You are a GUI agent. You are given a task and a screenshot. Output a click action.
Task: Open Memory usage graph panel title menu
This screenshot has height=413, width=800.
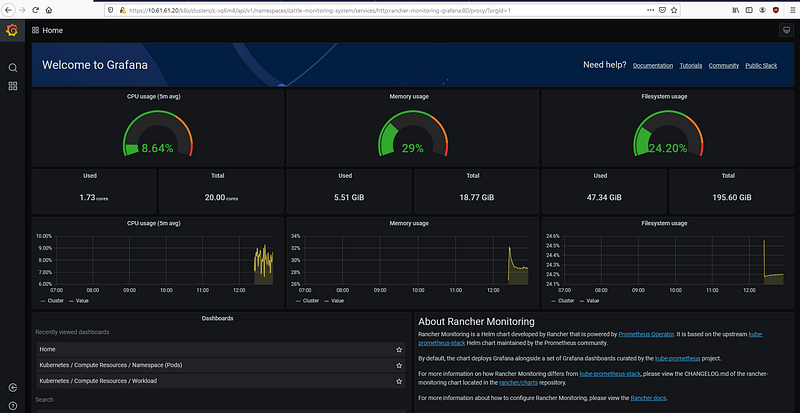(409, 224)
